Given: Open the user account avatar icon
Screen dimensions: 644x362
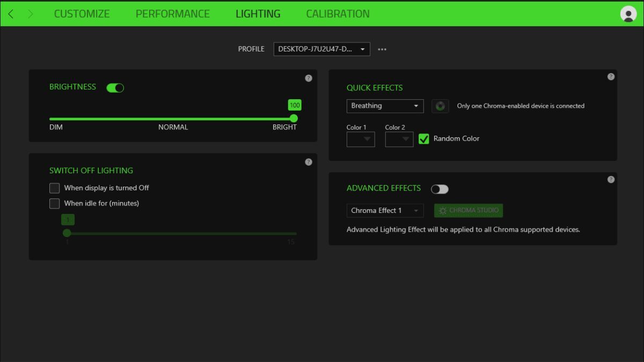Looking at the screenshot, I should pos(628,14).
